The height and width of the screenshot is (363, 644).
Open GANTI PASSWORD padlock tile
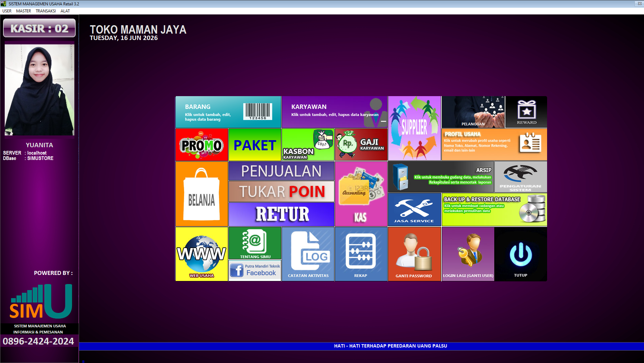(414, 254)
